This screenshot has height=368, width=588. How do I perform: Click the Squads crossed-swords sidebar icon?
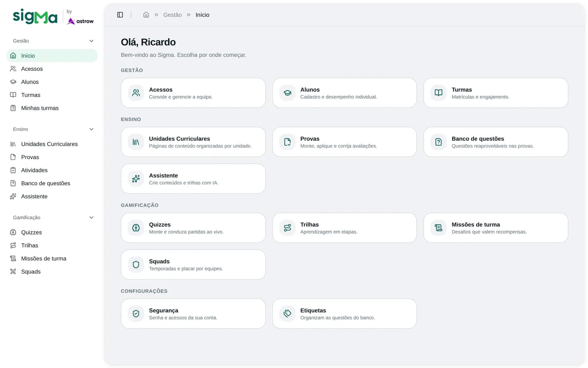[x=13, y=272]
